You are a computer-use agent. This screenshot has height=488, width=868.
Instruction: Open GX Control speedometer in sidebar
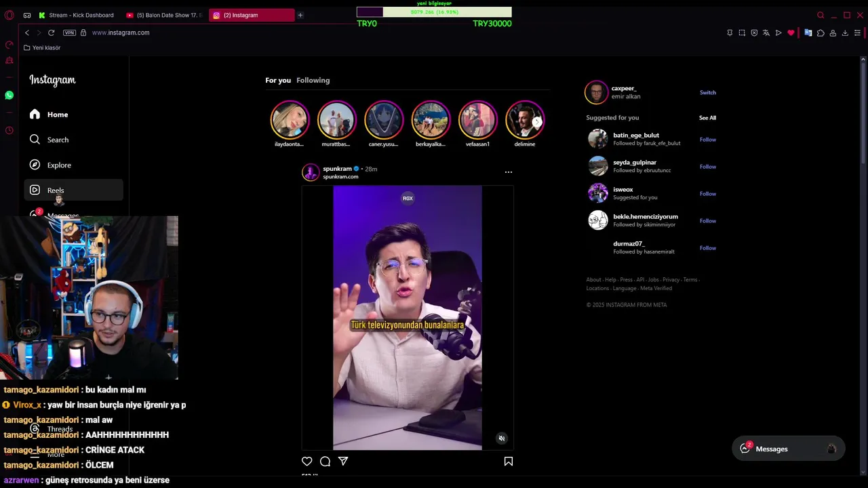(9, 45)
